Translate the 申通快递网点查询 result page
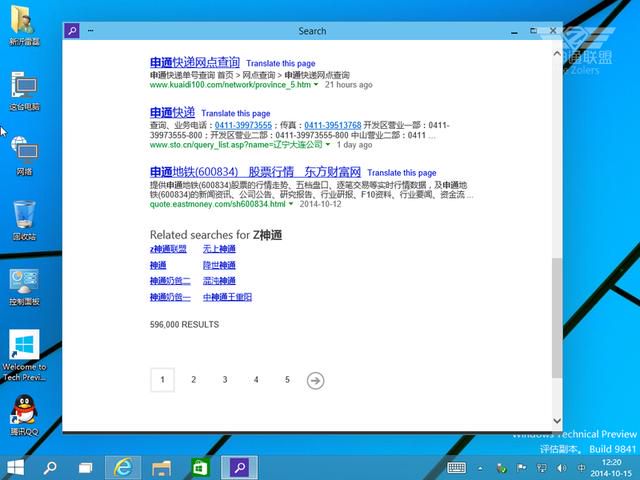The width and height of the screenshot is (640, 480). (280, 63)
